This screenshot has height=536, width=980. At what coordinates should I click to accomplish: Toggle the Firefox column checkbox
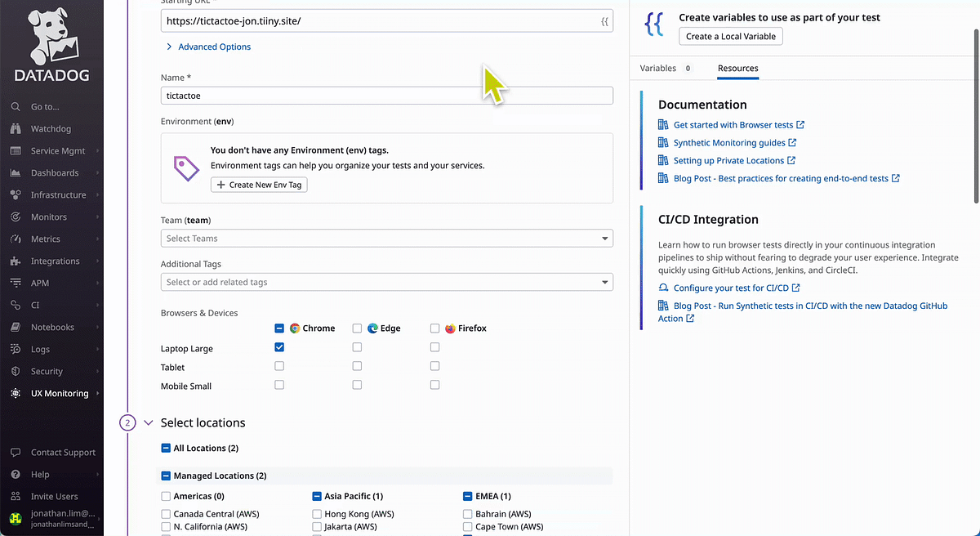(434, 328)
